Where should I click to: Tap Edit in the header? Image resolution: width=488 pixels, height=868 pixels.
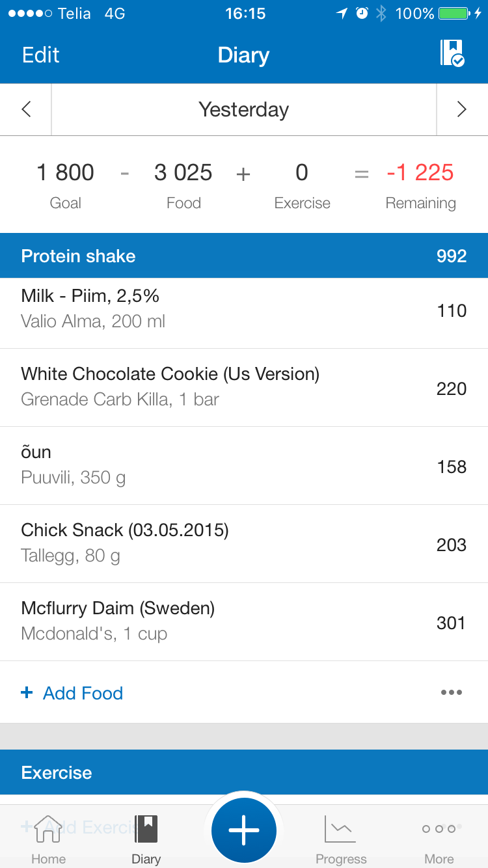(40, 55)
